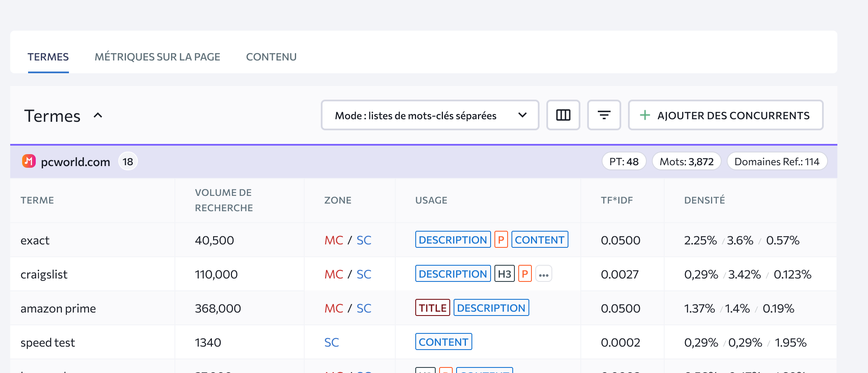This screenshot has width=868, height=373.
Task: Select the term 'speed test'
Action: click(x=48, y=342)
